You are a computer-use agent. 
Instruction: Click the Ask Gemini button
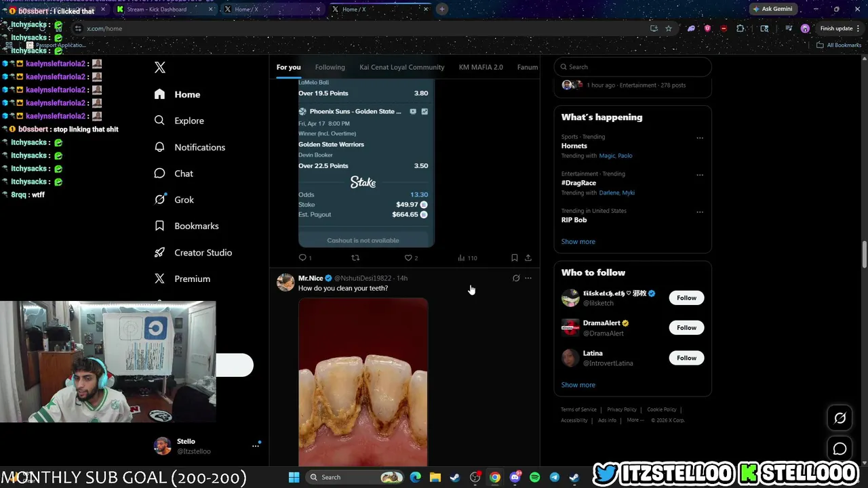click(x=773, y=9)
